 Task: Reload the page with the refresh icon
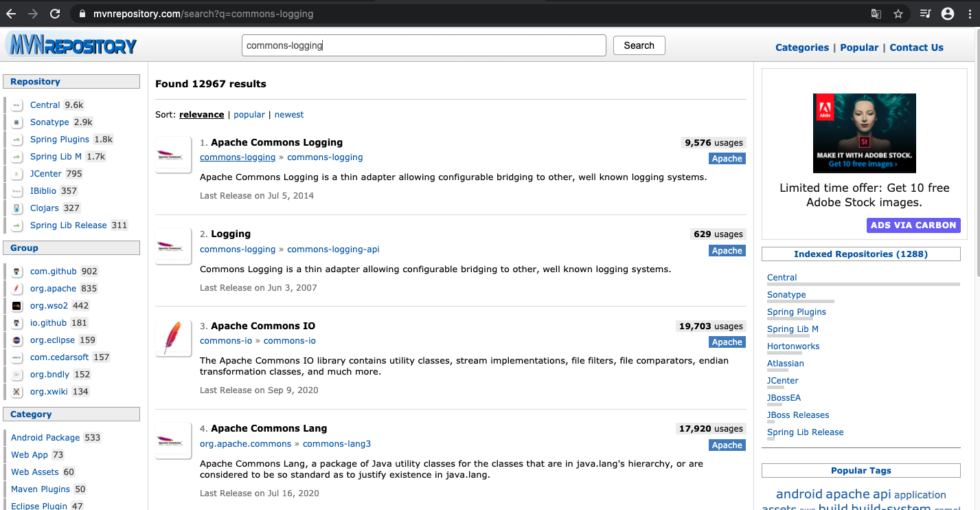[56, 14]
